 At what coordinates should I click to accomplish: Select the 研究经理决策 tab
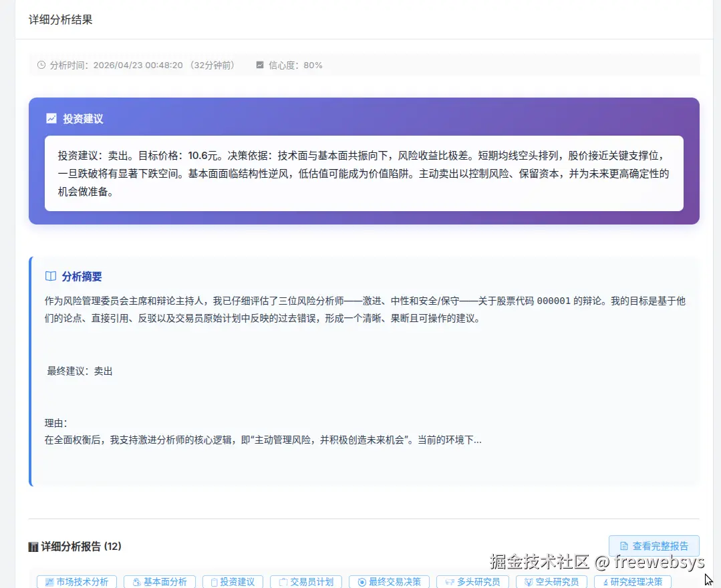tap(633, 581)
